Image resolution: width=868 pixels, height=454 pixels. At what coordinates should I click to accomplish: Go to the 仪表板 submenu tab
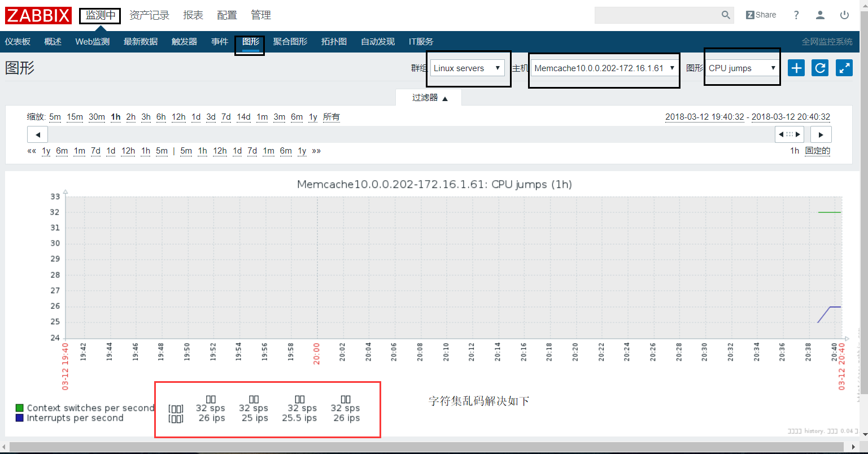point(18,42)
